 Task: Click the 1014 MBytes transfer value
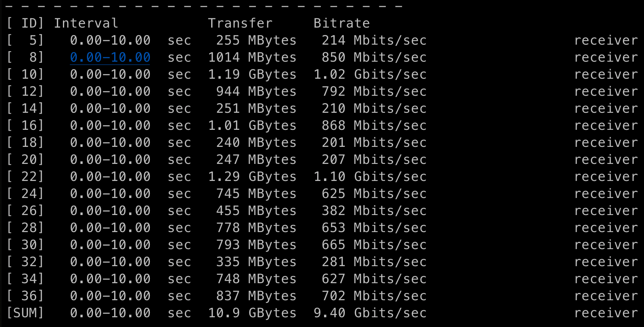pos(252,57)
